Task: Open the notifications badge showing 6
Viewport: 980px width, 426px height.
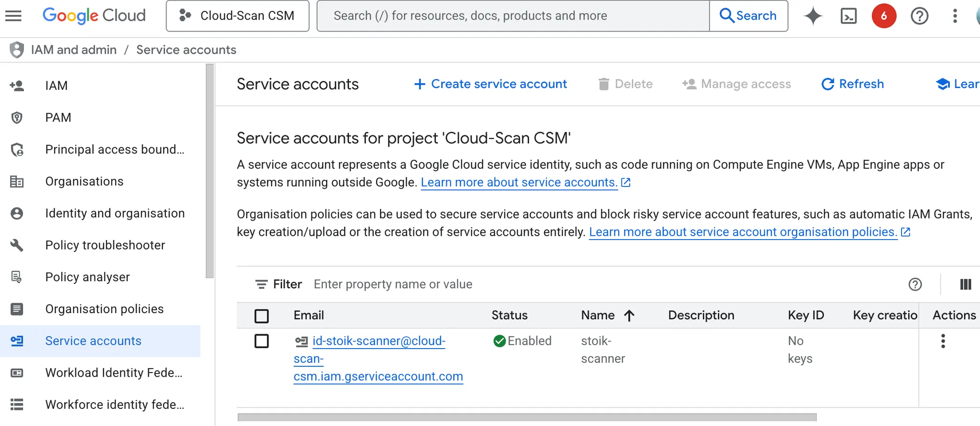Action: 884,16
